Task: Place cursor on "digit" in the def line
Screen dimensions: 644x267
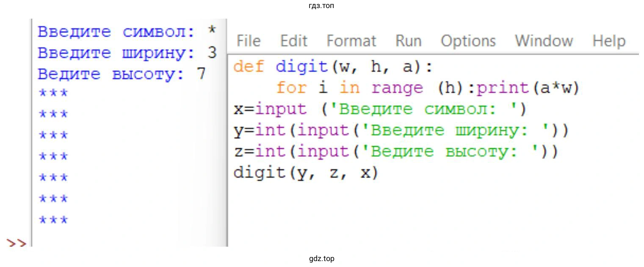Action: pyautogui.click(x=301, y=67)
